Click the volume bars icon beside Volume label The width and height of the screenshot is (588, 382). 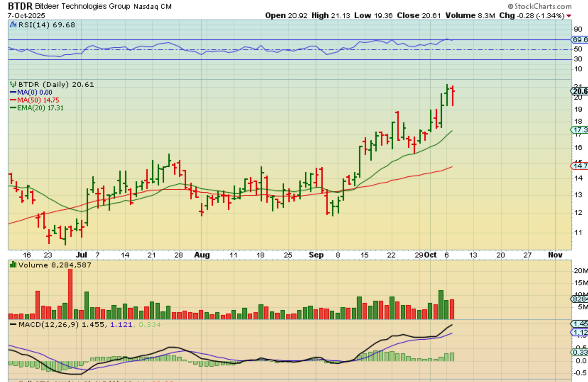click(x=13, y=265)
